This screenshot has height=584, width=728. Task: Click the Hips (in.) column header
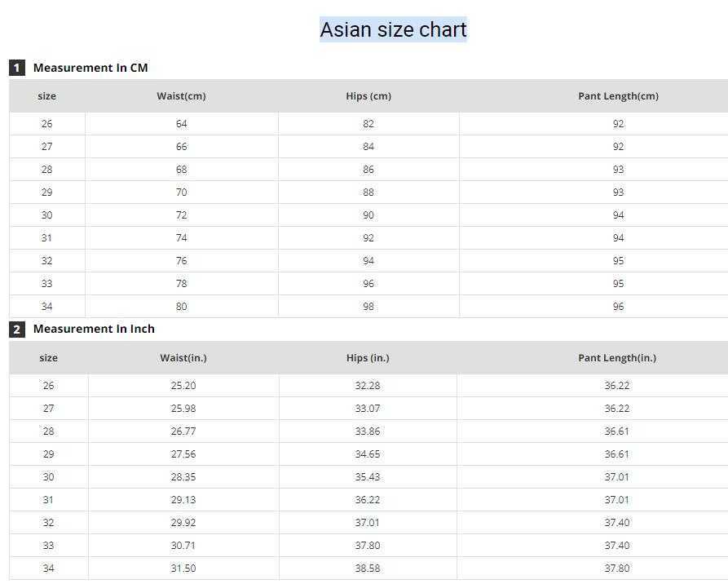pos(368,358)
